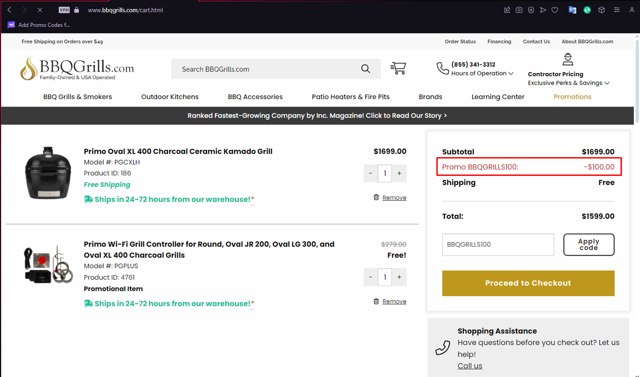
Task: Click the About BBQGrills.com link
Action: pos(587,42)
